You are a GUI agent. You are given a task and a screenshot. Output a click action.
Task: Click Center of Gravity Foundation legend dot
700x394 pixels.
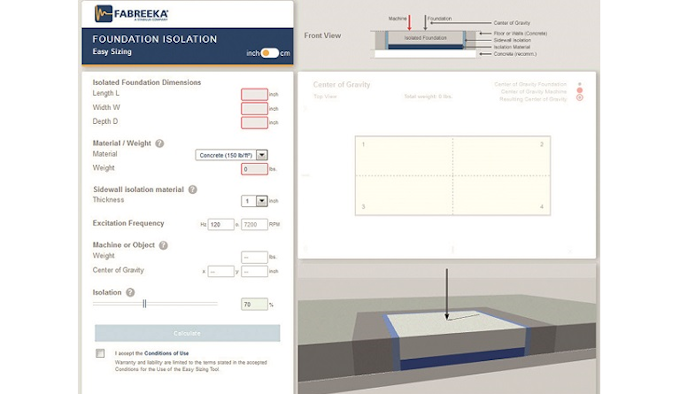(579, 84)
